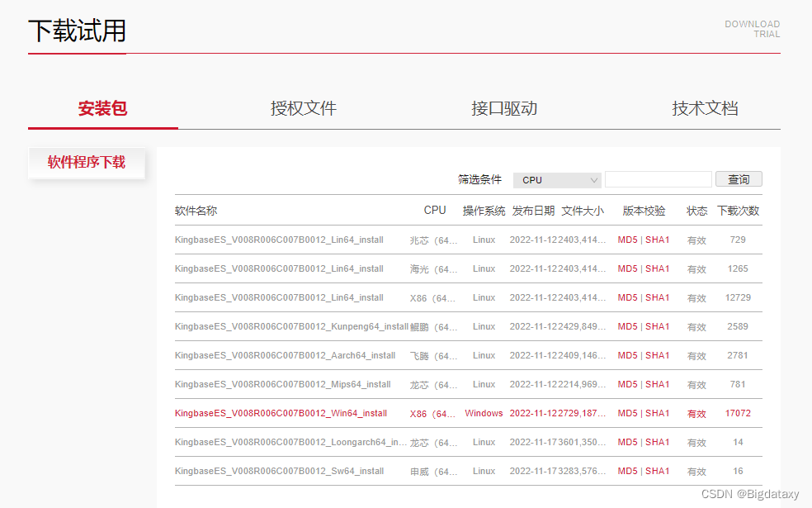This screenshot has width=812, height=508.
Task: Click the download count 17072
Action: (x=738, y=413)
